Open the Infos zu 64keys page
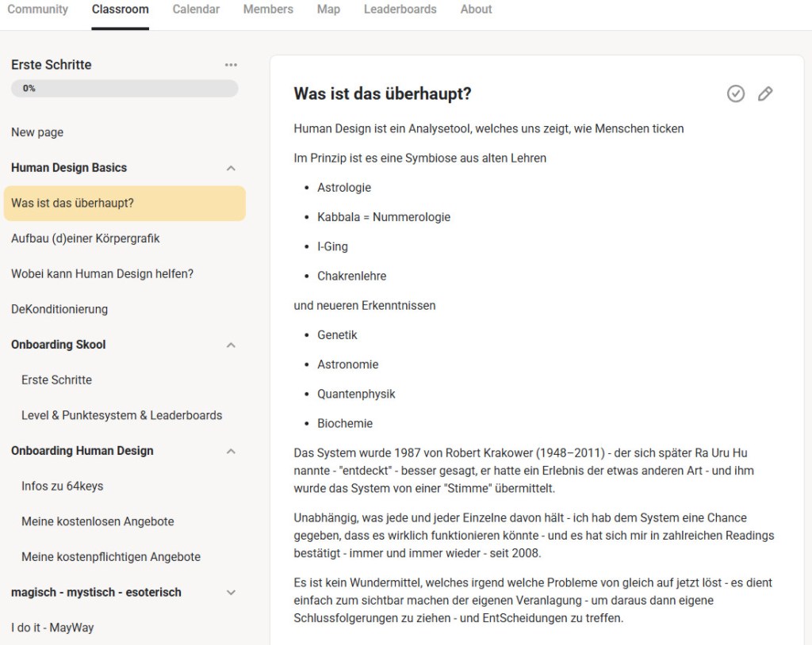This screenshot has width=812, height=645. 62,487
